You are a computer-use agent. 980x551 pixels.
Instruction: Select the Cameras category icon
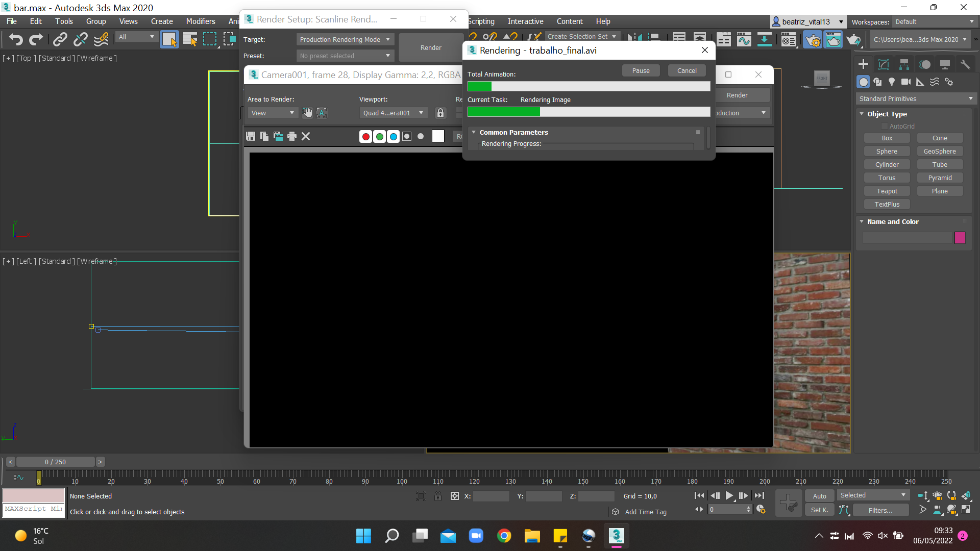(x=906, y=82)
